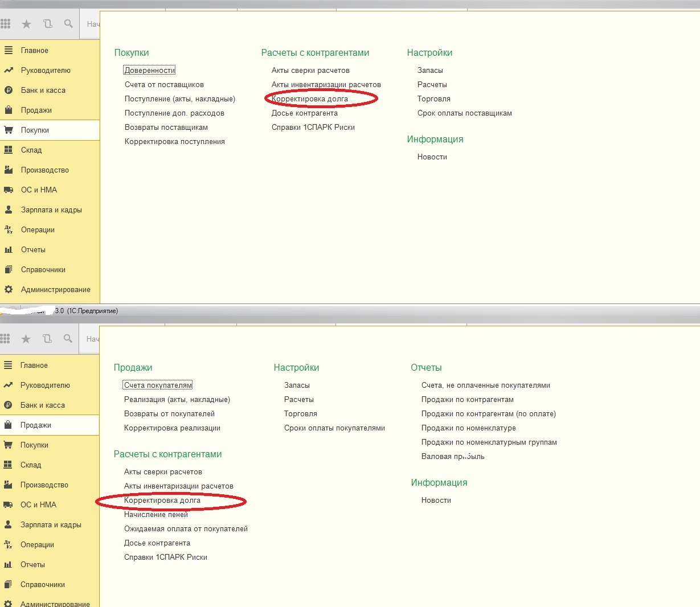Open the Доверенности link

click(150, 70)
